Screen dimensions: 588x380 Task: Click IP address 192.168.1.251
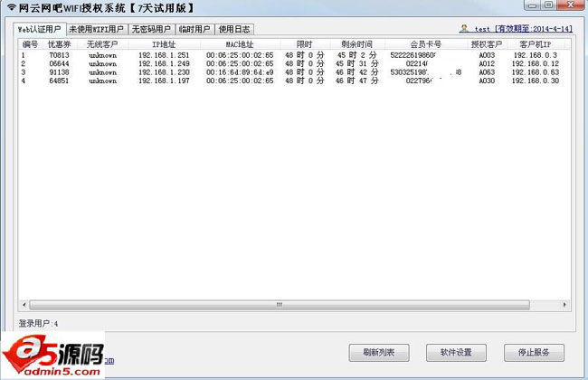pyautogui.click(x=164, y=55)
